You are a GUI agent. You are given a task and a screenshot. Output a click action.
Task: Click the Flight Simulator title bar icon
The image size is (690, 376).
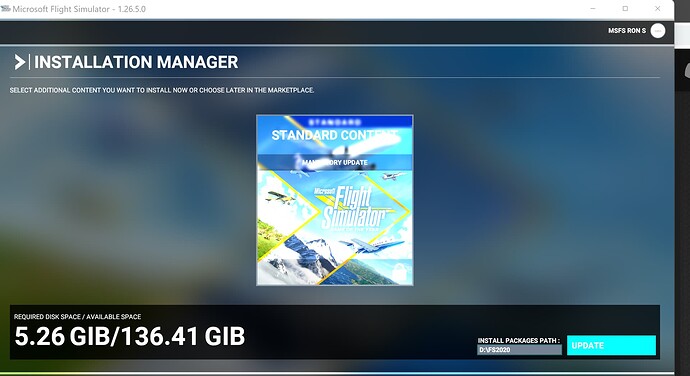[x=5, y=9]
